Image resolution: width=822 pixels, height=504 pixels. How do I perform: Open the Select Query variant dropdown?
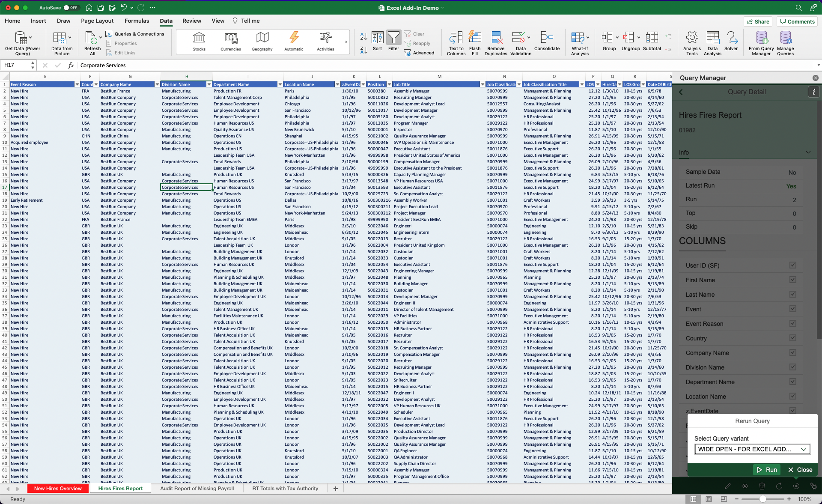point(752,449)
